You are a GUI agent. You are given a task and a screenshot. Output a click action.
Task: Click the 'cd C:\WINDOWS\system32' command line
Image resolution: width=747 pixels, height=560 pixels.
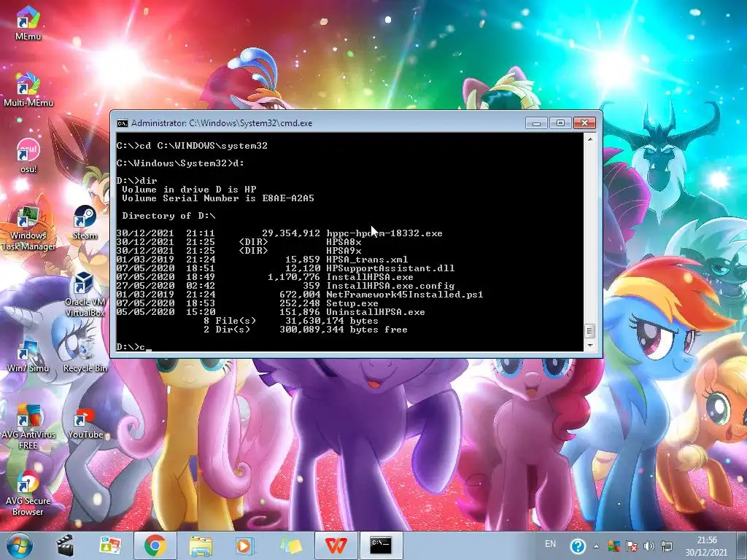[192, 146]
